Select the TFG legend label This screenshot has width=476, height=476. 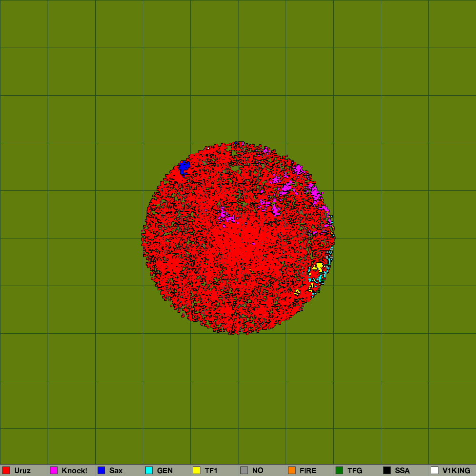(x=355, y=471)
